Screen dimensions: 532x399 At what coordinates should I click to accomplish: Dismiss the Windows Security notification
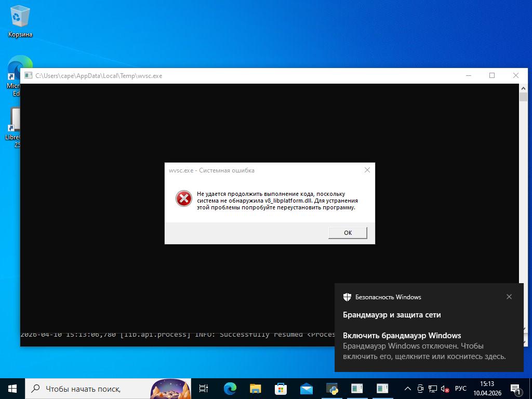coord(509,297)
